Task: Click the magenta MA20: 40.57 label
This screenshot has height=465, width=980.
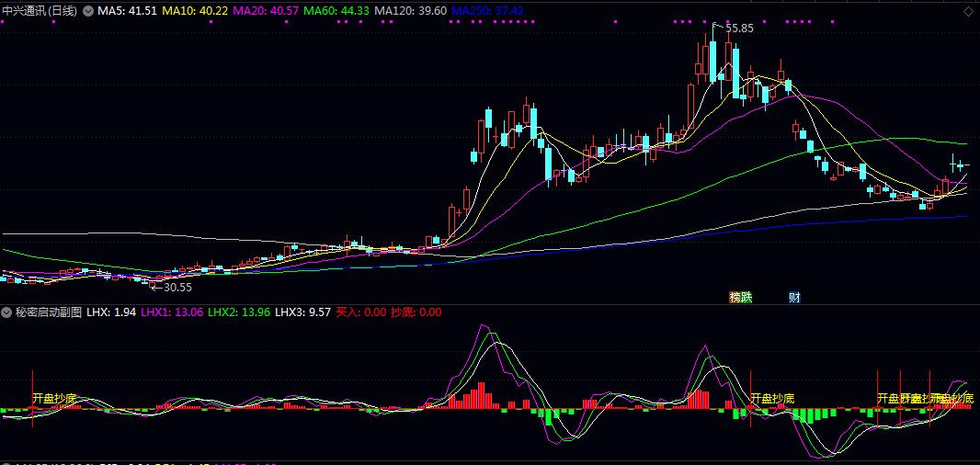Action: (x=265, y=11)
